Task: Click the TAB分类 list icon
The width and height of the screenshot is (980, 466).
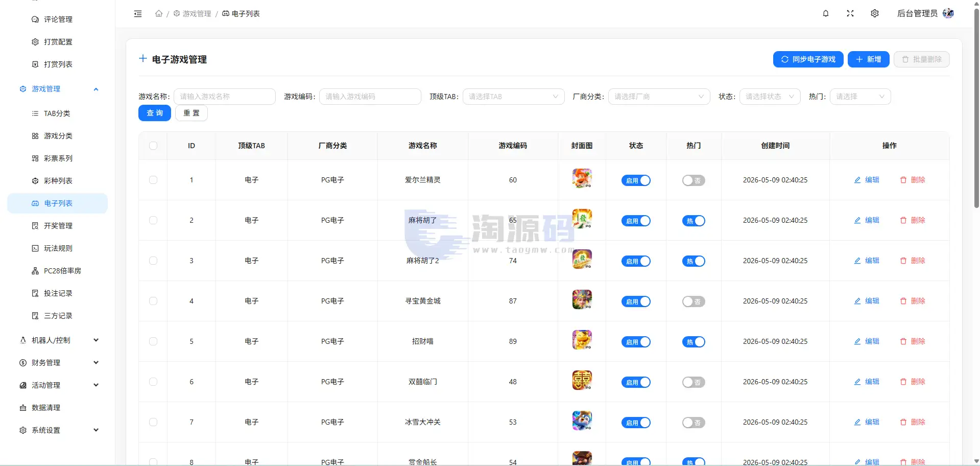Action: pyautogui.click(x=35, y=113)
